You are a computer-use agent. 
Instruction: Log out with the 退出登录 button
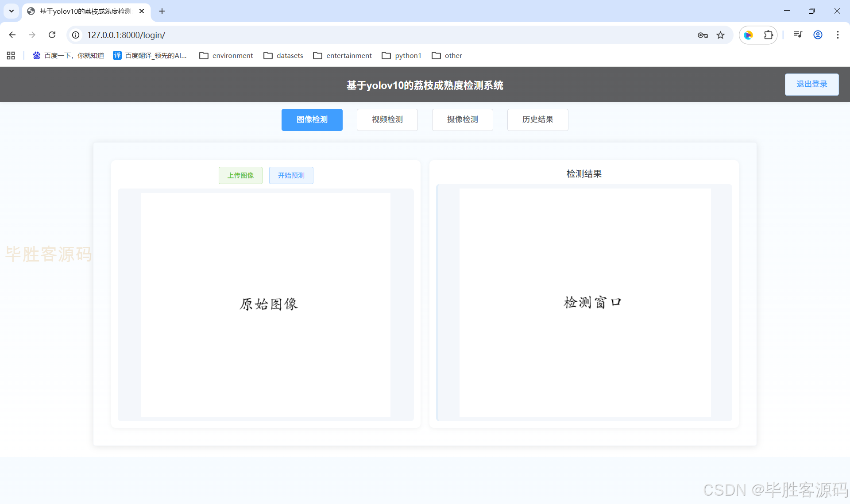(x=811, y=84)
